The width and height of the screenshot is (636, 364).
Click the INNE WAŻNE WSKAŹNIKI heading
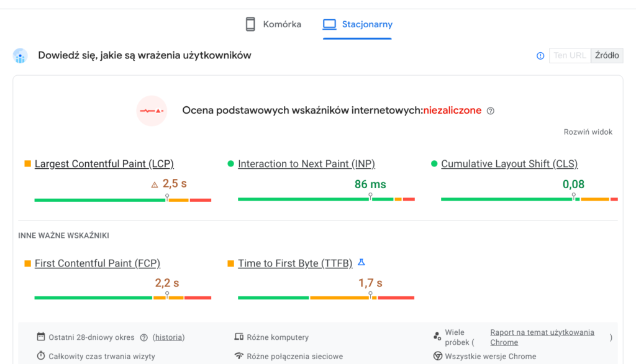pos(64,236)
